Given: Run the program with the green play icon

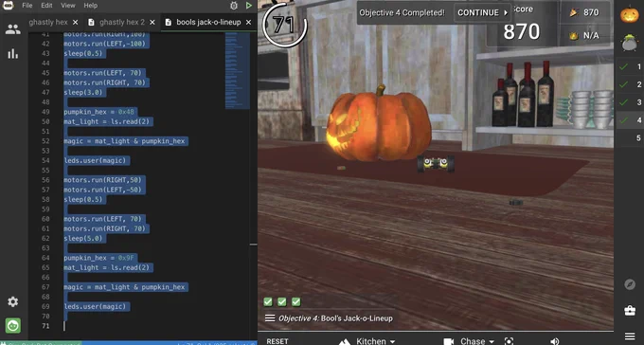Looking at the screenshot, I should (249, 6).
